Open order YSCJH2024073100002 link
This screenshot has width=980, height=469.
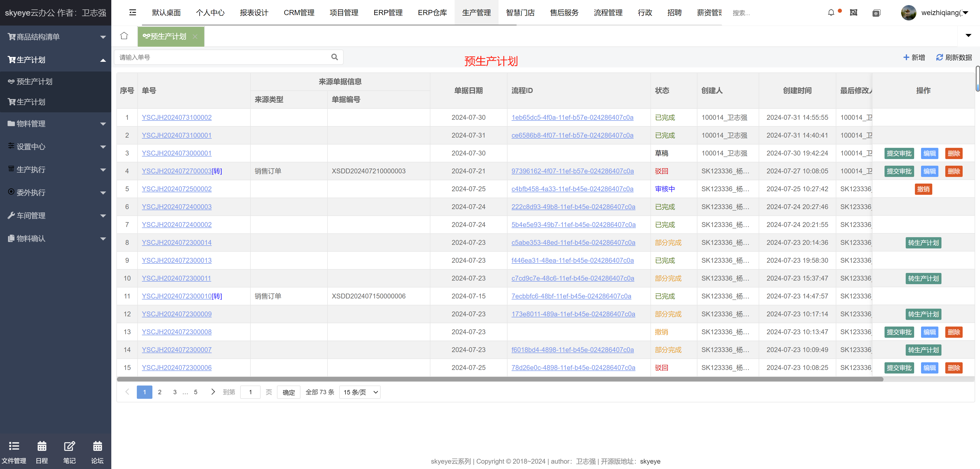176,117
